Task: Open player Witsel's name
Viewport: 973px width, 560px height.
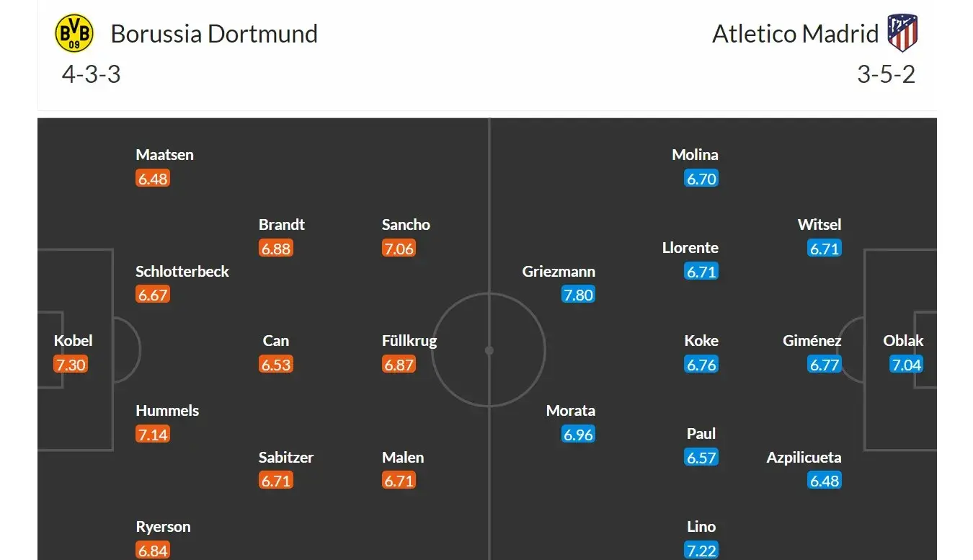Action: [819, 225]
